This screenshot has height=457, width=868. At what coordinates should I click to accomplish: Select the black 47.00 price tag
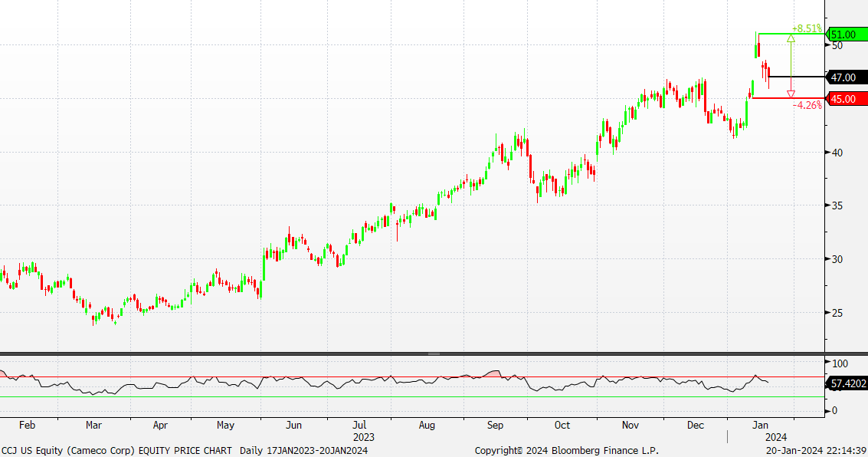(x=847, y=77)
